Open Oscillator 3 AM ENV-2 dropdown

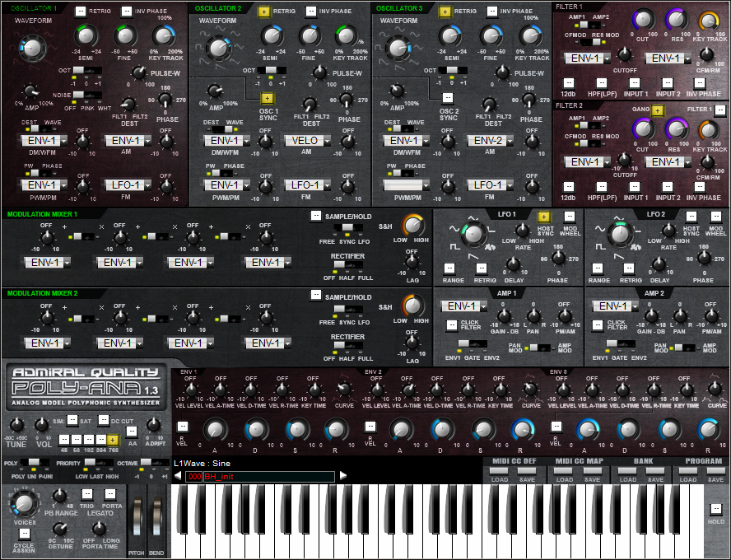[x=490, y=140]
